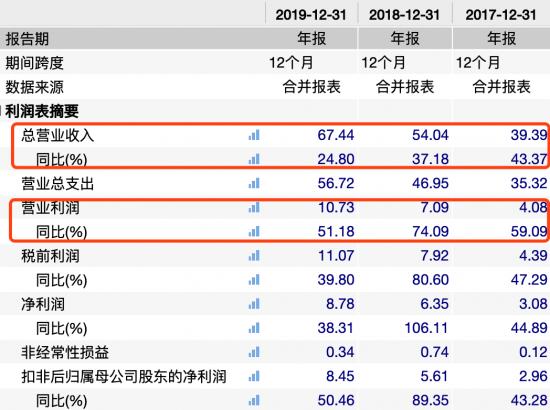Open chart icon for 总营业收入 row
Image resolution: width=550 pixels, height=410 pixels.
pos(254,135)
